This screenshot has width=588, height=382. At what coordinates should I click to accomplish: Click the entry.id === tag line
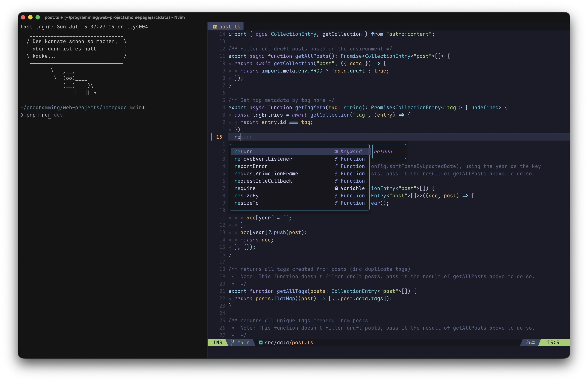click(x=276, y=122)
